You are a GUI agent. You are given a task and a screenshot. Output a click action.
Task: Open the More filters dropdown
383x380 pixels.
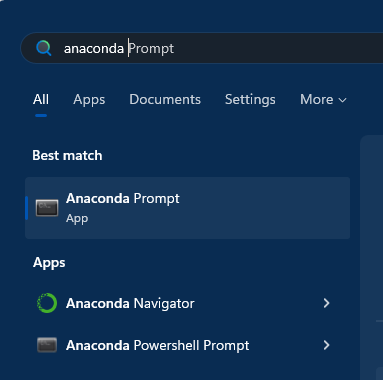coord(323,100)
